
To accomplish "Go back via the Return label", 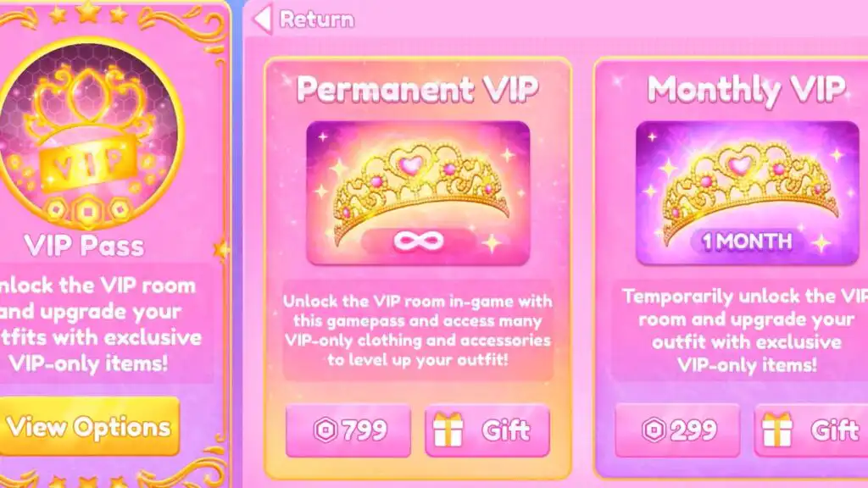I will 317,19.
